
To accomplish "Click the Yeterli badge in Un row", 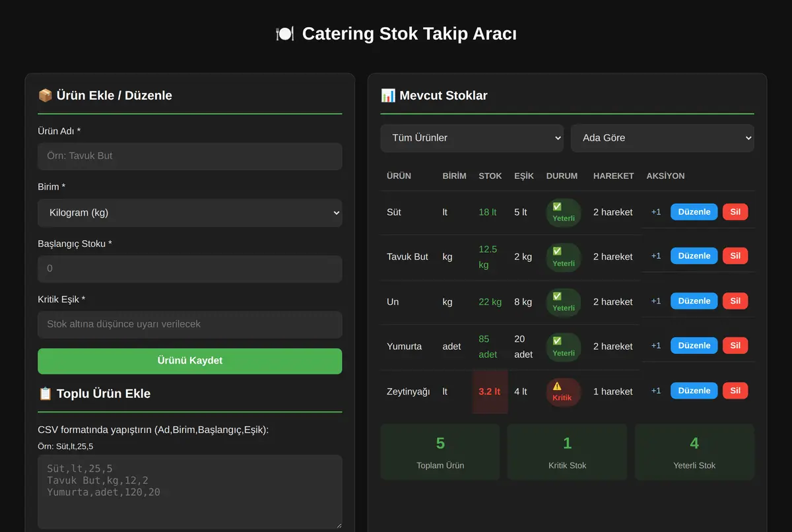I will point(563,302).
